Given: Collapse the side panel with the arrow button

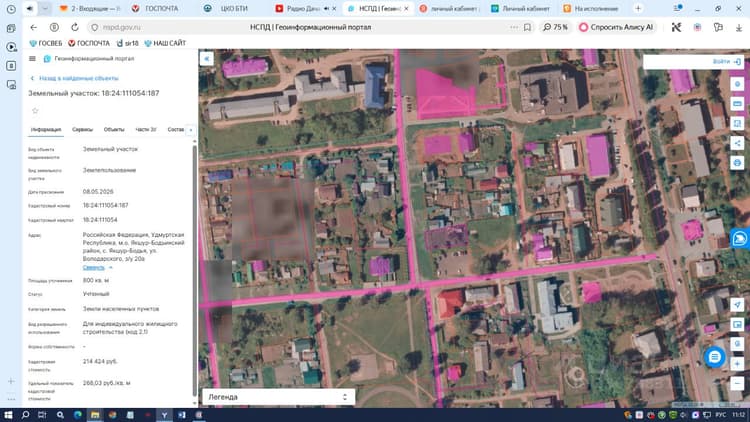Looking at the screenshot, I should (207, 59).
